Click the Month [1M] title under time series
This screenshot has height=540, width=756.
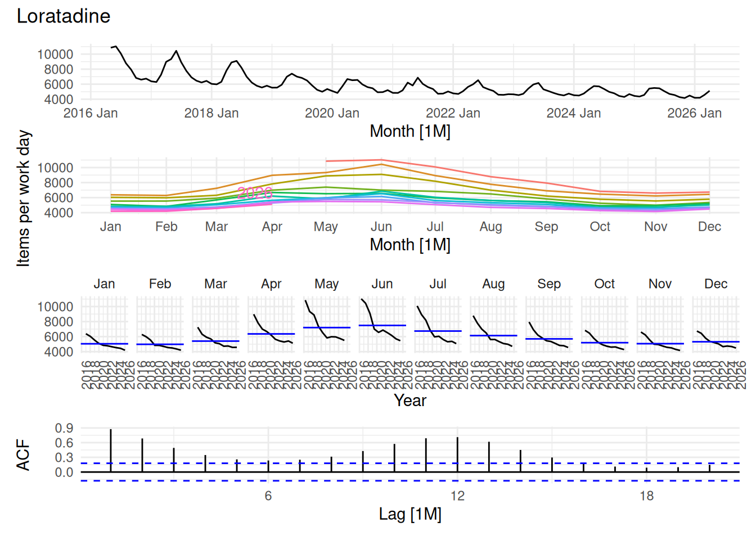[x=410, y=131]
